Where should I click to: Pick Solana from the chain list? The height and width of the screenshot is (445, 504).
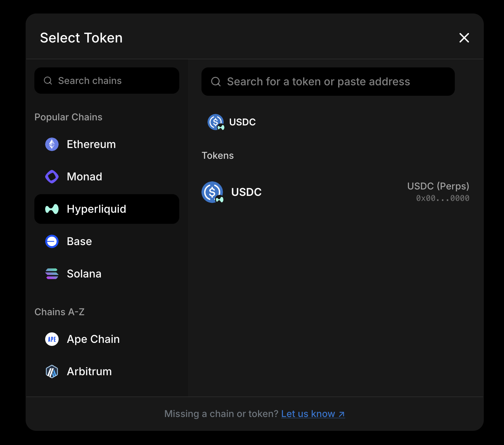pos(84,274)
